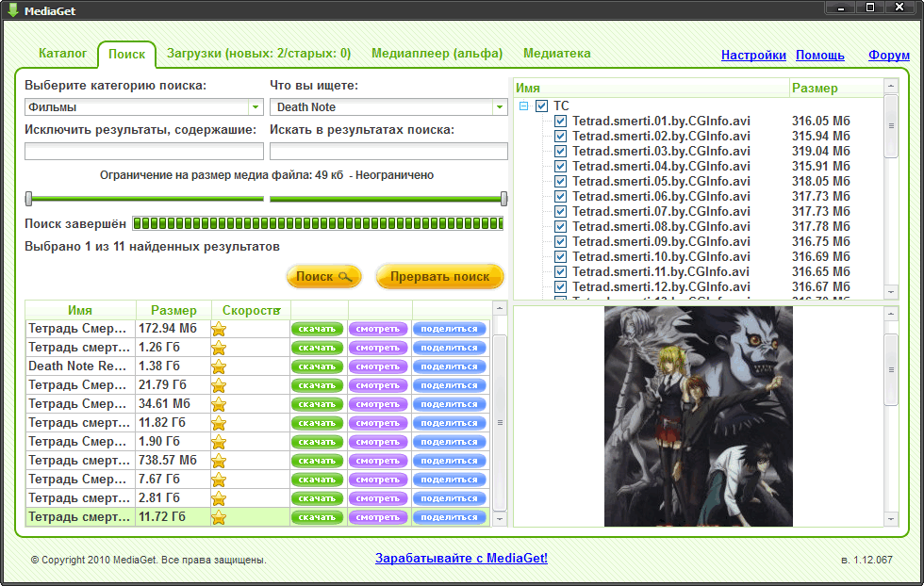Click star icon in 21.79 Гб row

pyautogui.click(x=219, y=385)
